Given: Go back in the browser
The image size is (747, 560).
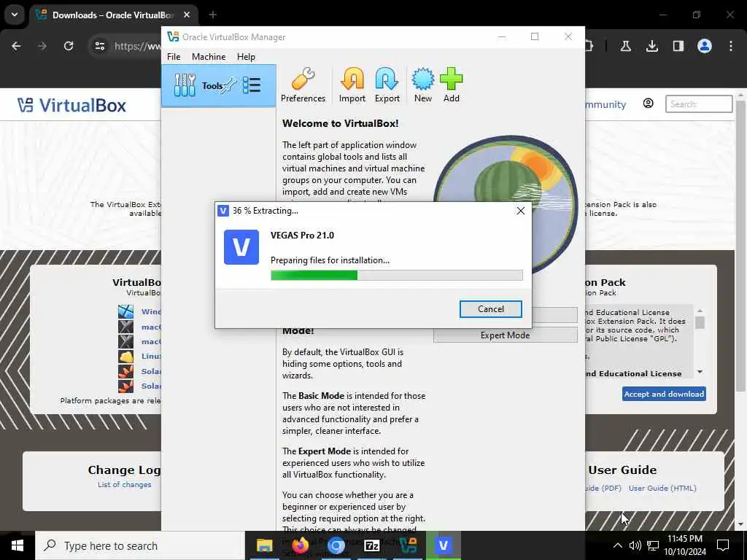Looking at the screenshot, I should [x=16, y=46].
